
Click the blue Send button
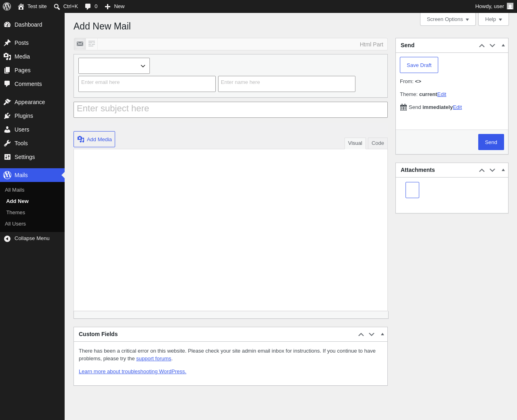point(491,142)
